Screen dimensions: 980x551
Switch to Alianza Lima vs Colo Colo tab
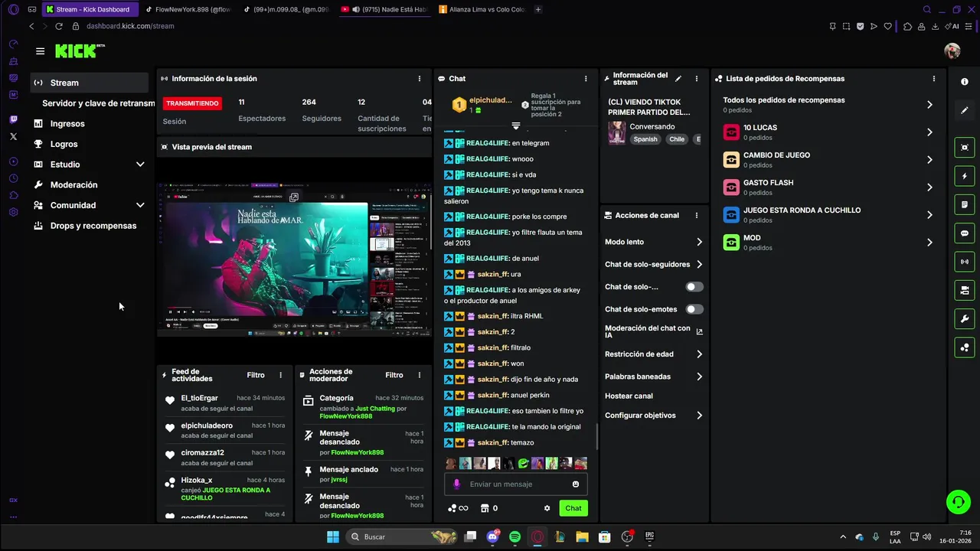(481, 9)
